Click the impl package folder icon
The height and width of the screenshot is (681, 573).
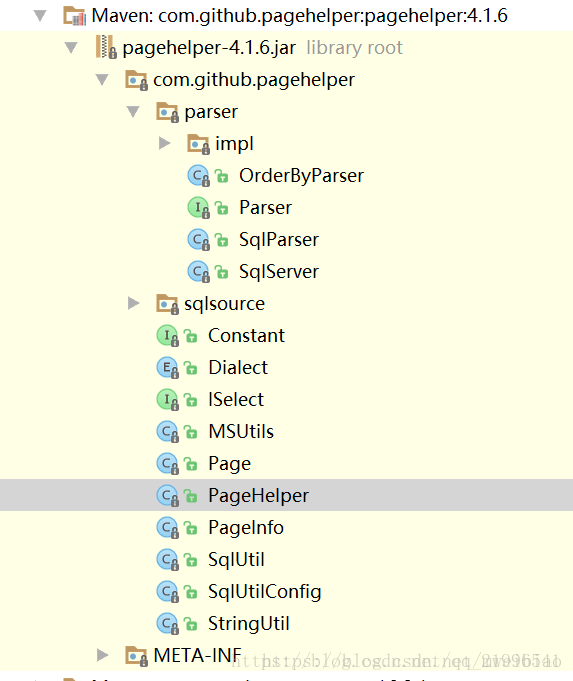[x=199, y=144]
